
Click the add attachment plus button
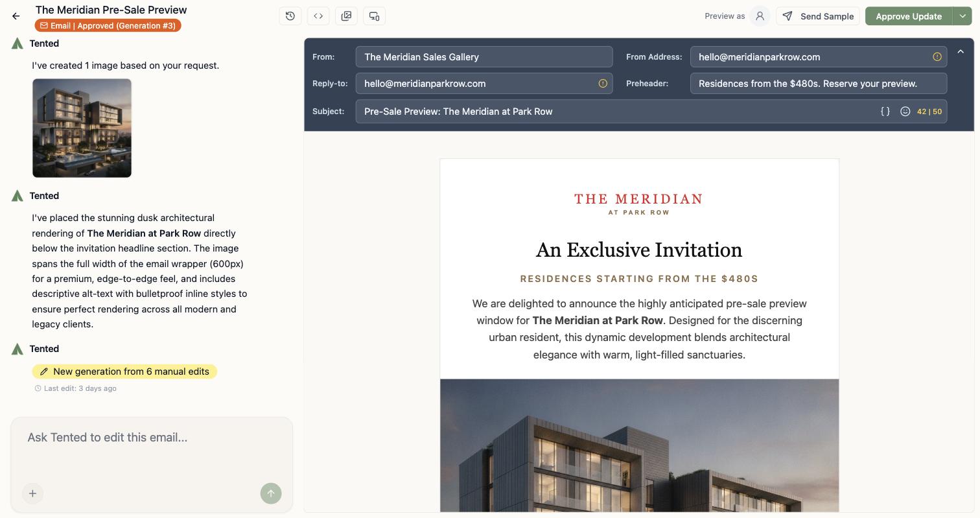click(x=32, y=493)
